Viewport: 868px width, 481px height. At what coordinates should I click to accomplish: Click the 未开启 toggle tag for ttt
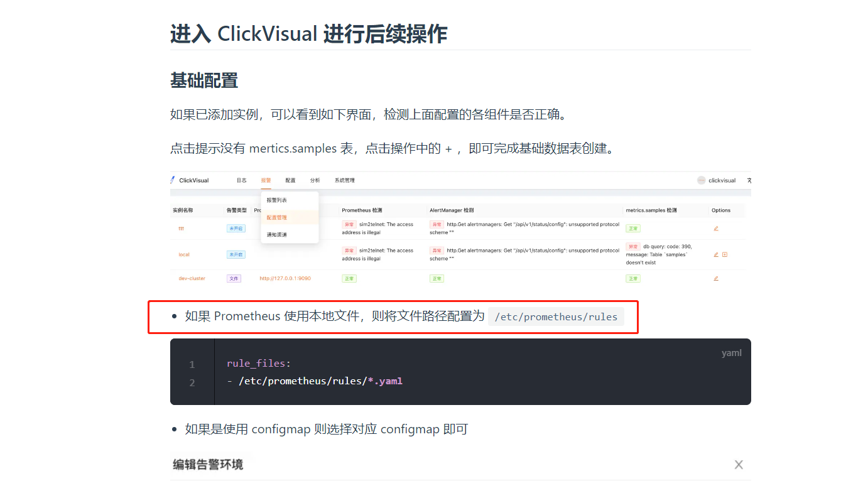coord(236,228)
